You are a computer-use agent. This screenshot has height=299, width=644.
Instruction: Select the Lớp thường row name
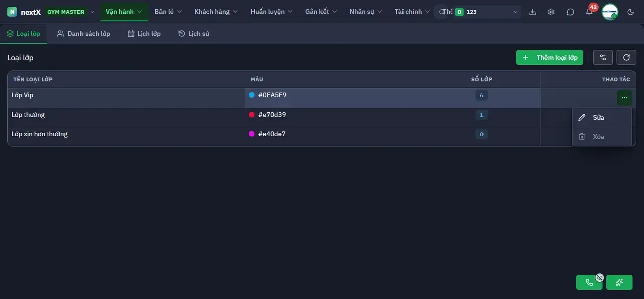point(28,115)
